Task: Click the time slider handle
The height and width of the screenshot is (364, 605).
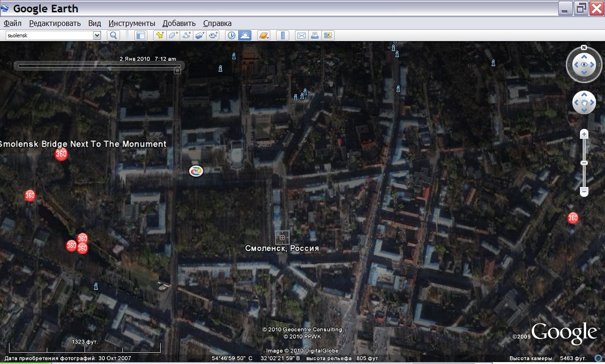Action: (x=177, y=70)
